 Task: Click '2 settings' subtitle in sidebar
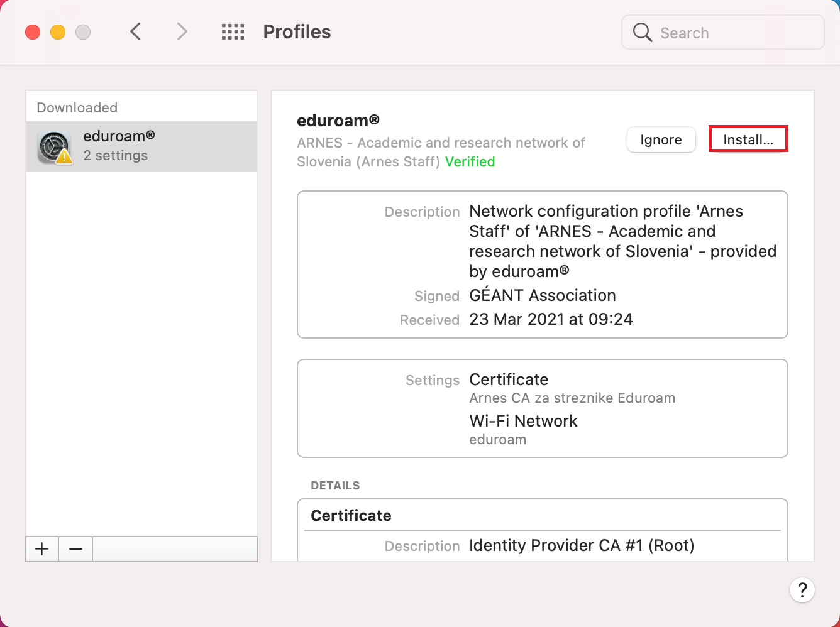coord(116,156)
